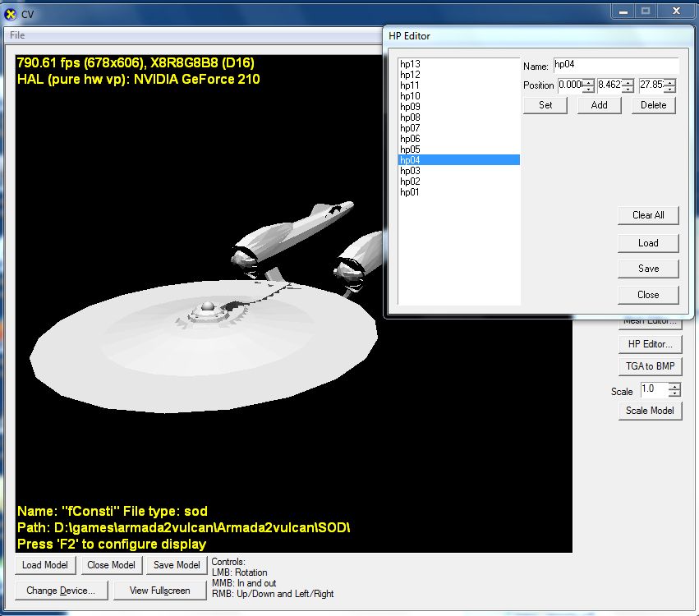The height and width of the screenshot is (616, 699).
Task: Increase the Scale value with up arrow
Action: click(x=674, y=387)
